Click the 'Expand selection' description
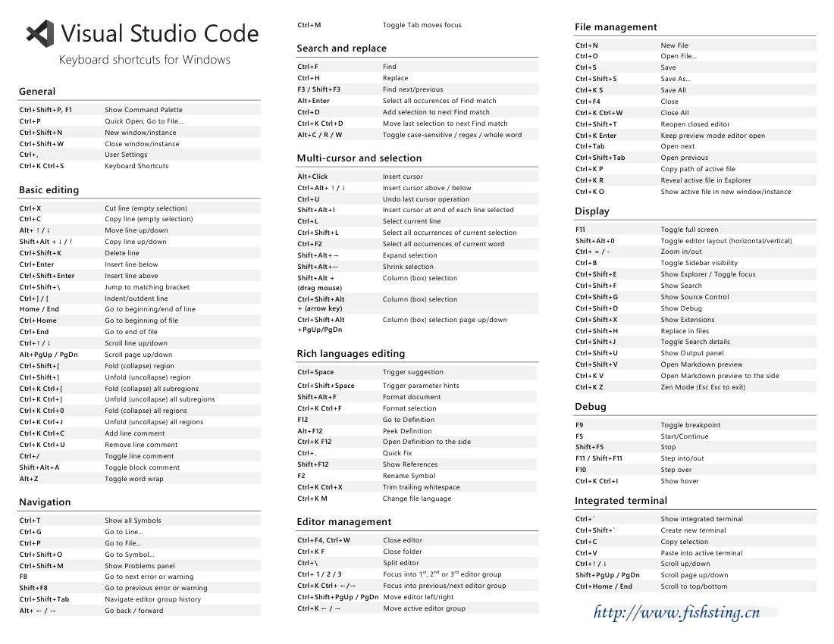Viewport: 834px width, 644px height. [410, 255]
